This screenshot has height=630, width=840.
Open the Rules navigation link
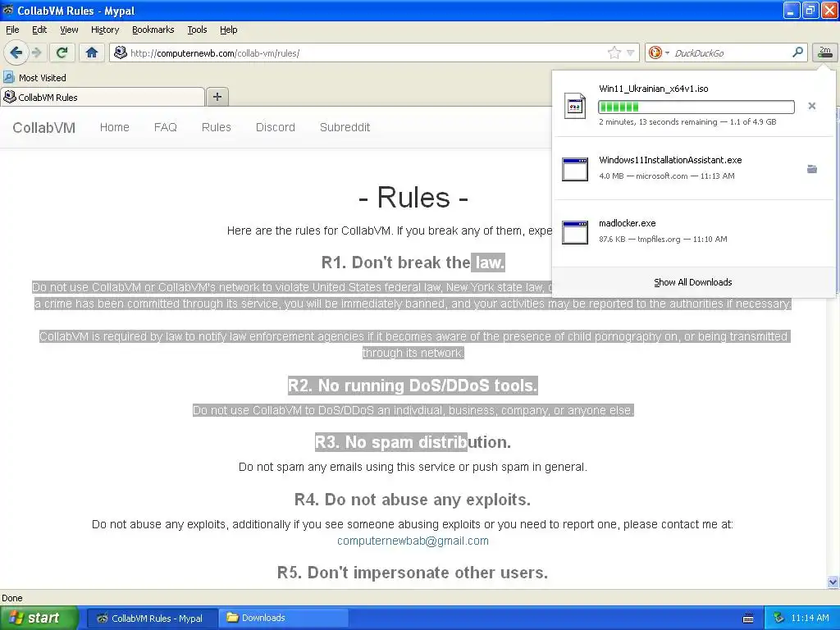click(217, 127)
